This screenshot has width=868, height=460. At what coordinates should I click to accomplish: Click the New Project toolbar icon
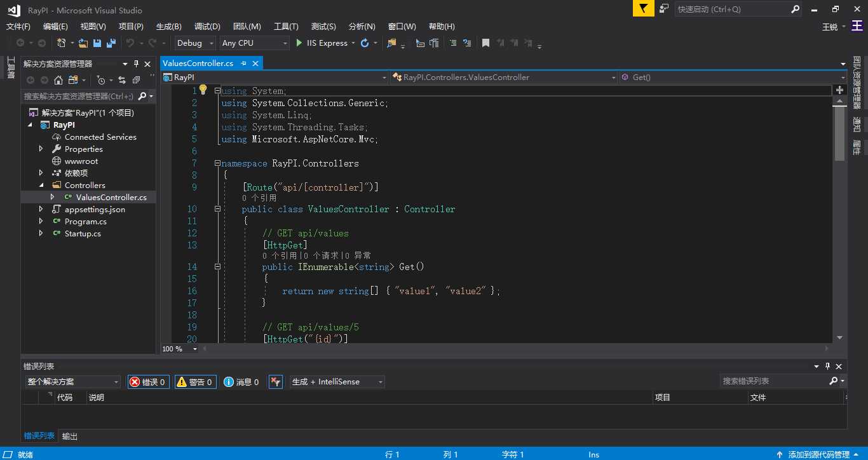coord(62,43)
